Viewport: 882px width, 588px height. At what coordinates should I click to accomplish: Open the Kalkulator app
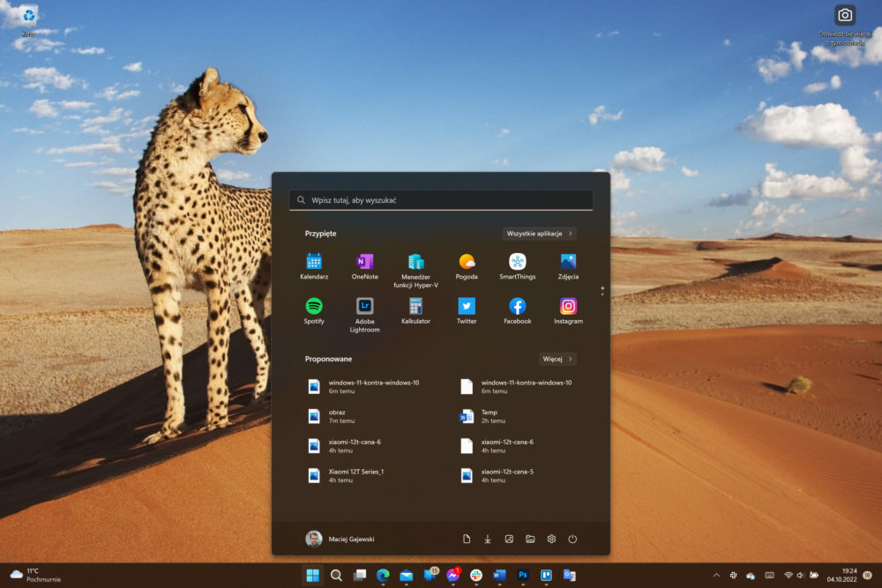[x=415, y=311]
